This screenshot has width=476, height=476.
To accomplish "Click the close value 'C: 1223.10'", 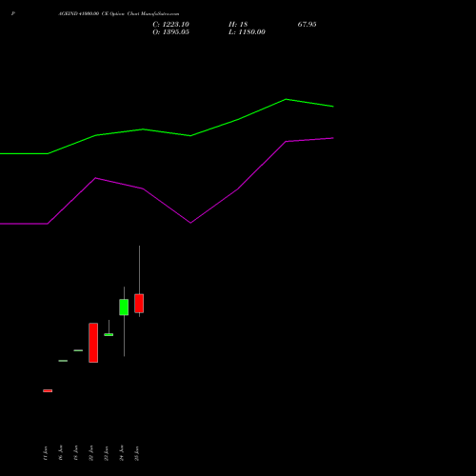I will tap(170, 25).
